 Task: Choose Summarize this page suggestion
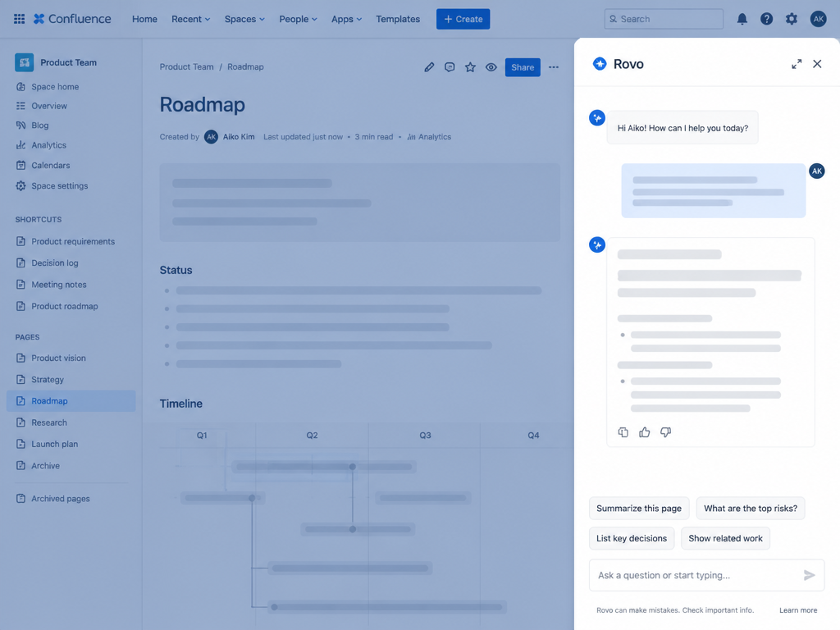click(638, 509)
